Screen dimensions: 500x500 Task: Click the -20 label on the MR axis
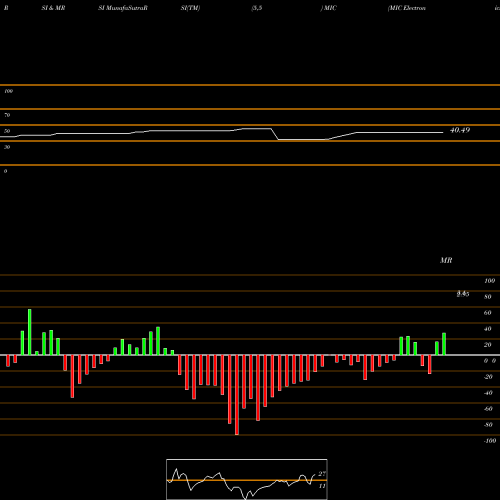pyautogui.click(x=488, y=377)
